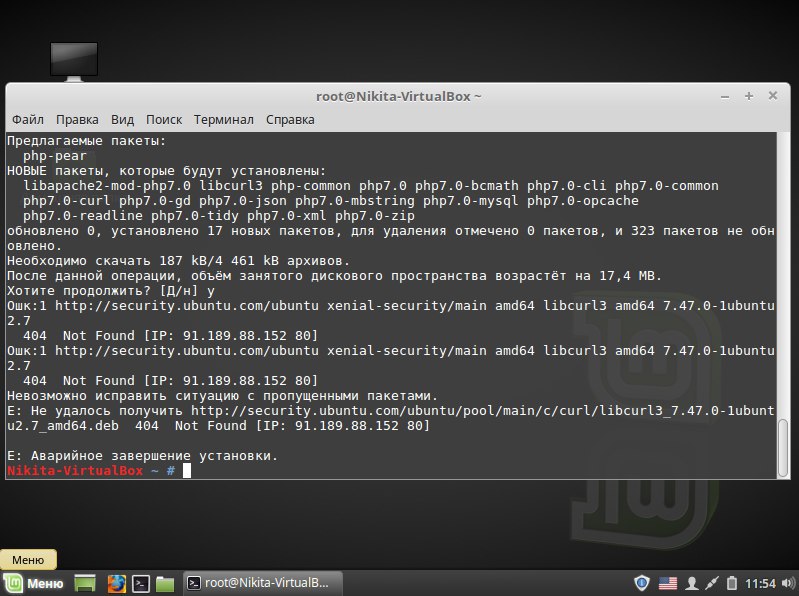This screenshot has width=799, height=596.
Task: Click the US flag keyboard layout icon
Action: pyautogui.click(x=668, y=583)
